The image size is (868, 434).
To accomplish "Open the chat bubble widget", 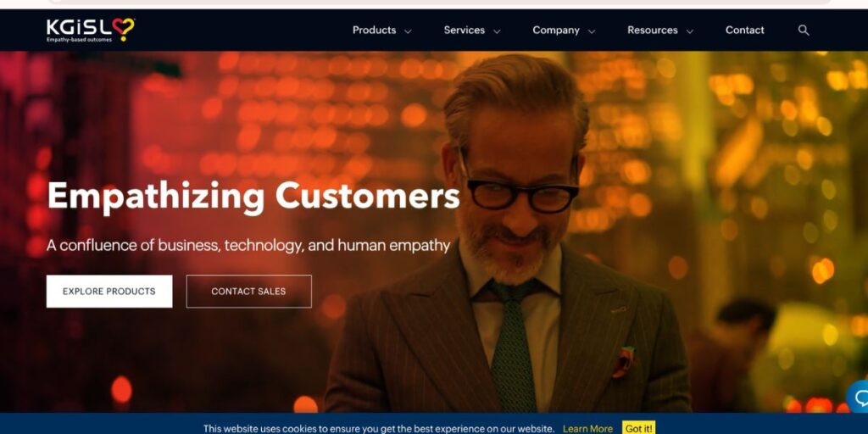I will (x=859, y=397).
